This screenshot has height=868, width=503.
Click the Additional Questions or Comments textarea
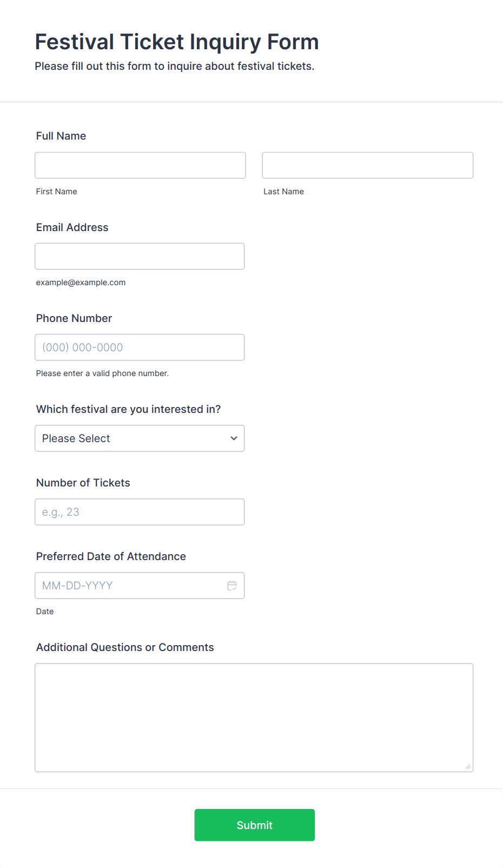[x=254, y=717]
